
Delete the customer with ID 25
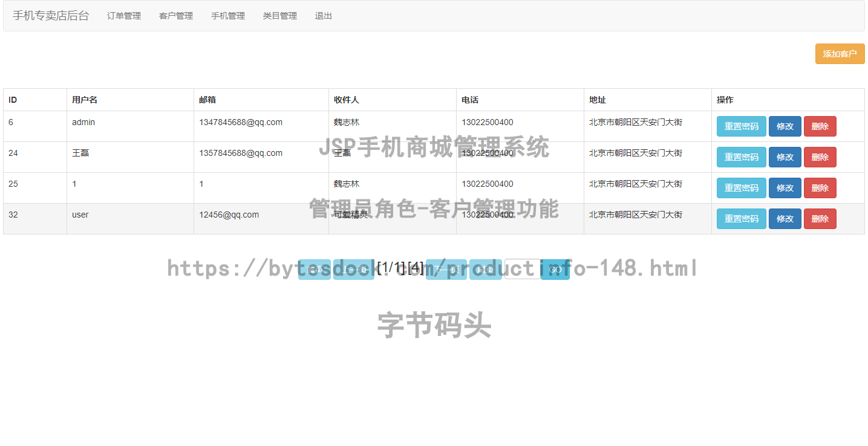point(820,188)
